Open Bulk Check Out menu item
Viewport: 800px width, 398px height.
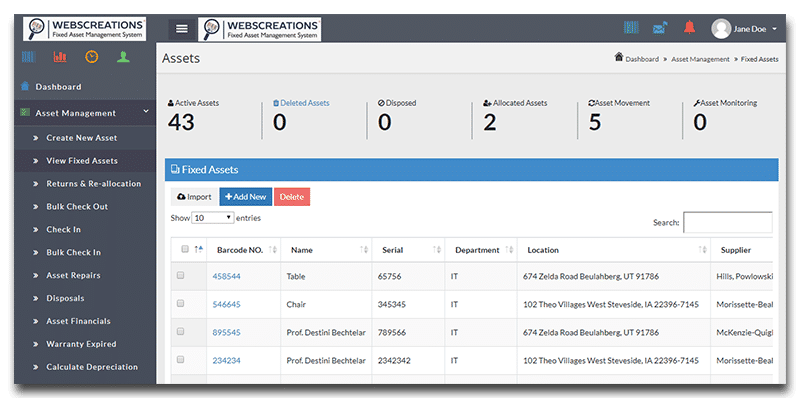pos(77,207)
